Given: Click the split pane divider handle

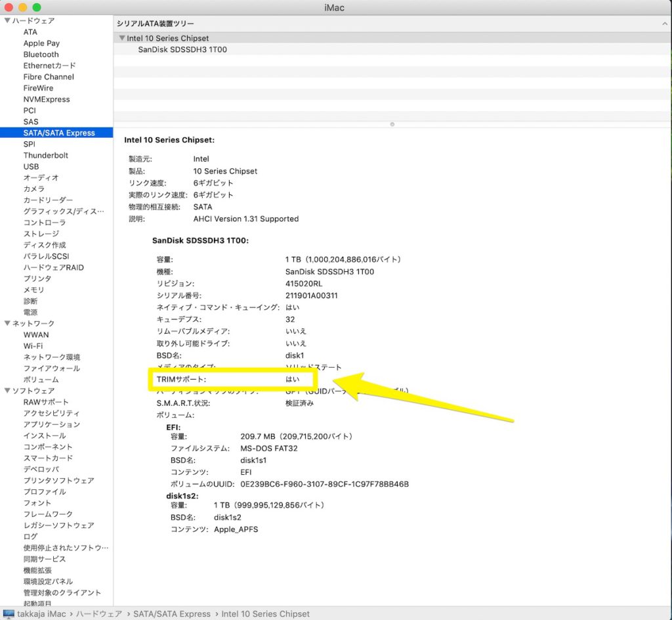Looking at the screenshot, I should [392, 123].
